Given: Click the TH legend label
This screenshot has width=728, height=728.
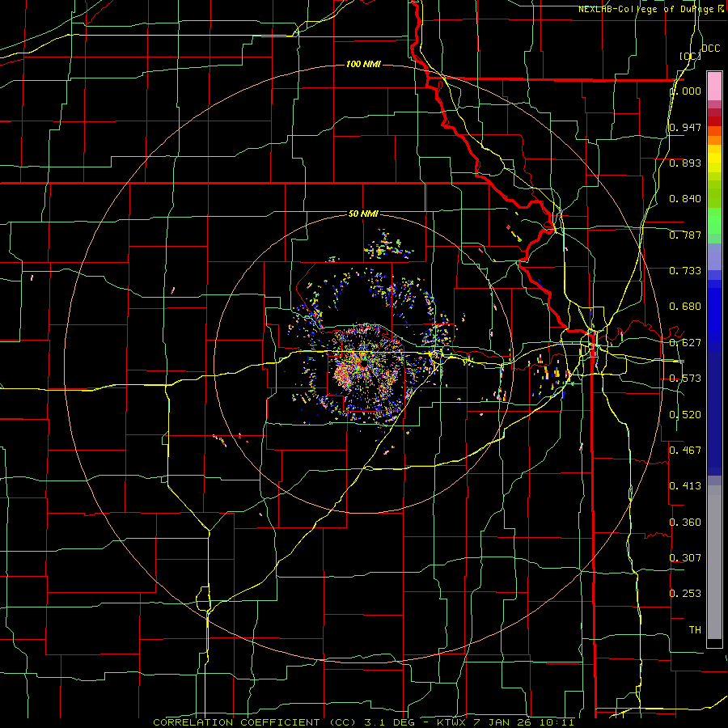Looking at the screenshot, I should coord(695,630).
